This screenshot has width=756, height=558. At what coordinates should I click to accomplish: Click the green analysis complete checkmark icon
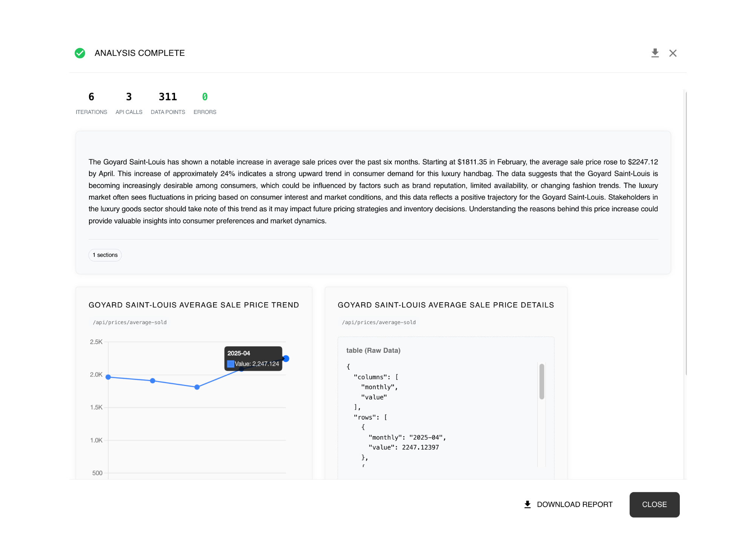pos(80,53)
